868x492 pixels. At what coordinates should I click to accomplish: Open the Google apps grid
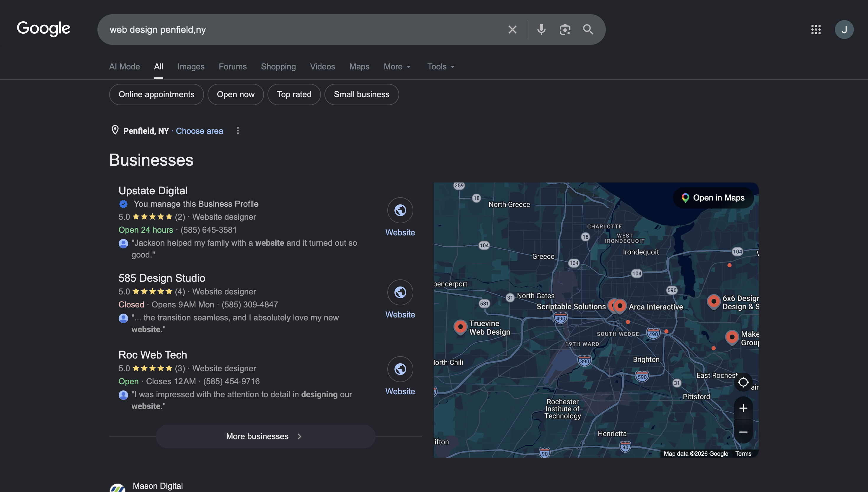816,30
